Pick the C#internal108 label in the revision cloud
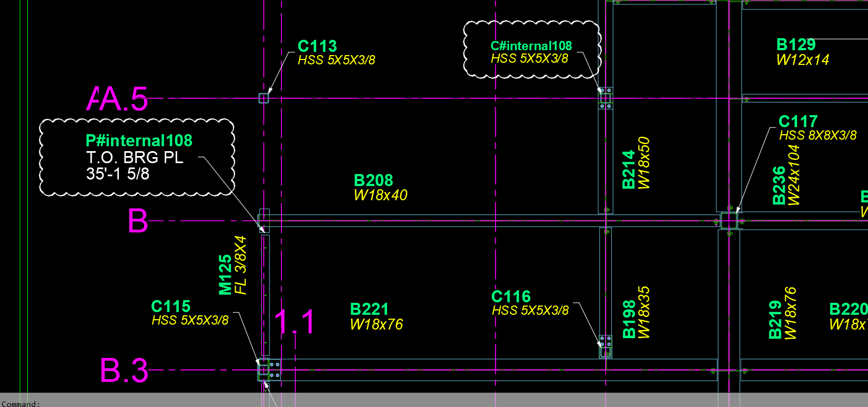This screenshot has height=407, width=868. point(531,46)
